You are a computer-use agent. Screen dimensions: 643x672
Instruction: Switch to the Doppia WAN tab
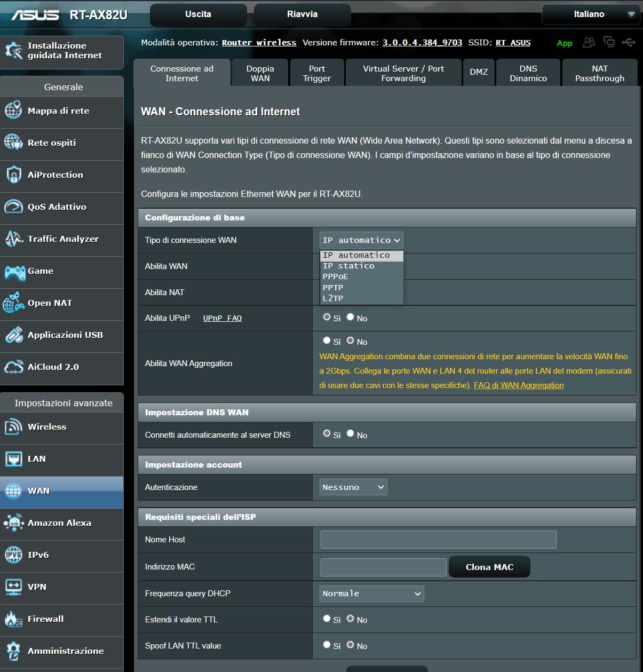coord(260,73)
